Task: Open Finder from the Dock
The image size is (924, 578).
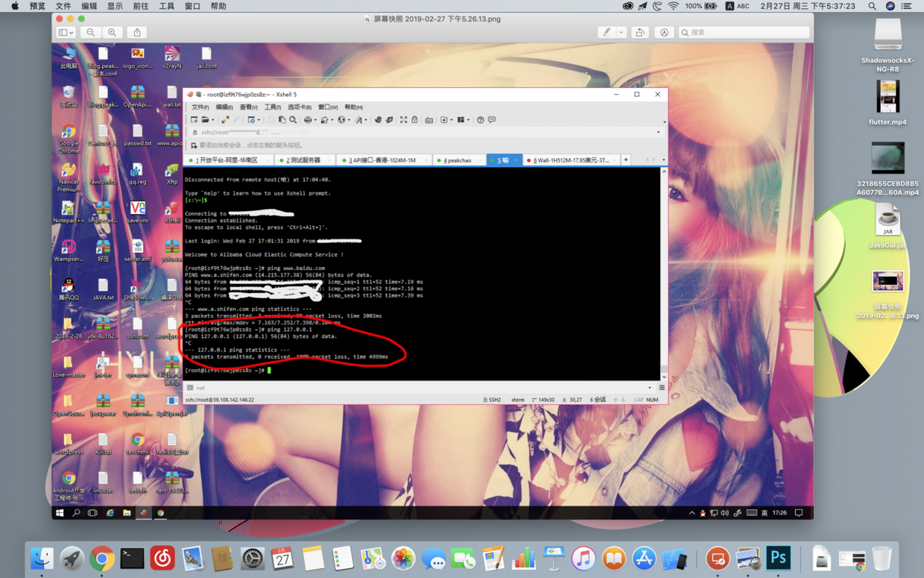Action: [x=42, y=558]
